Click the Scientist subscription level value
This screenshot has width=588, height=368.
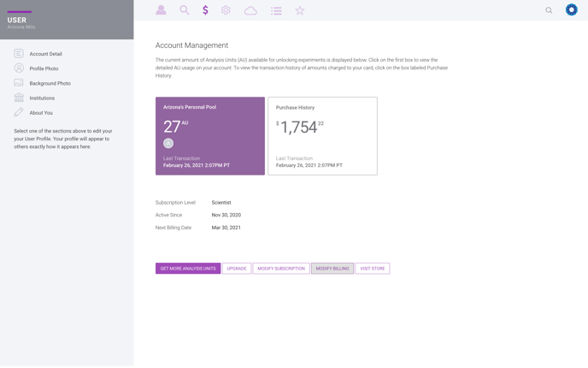pos(221,202)
